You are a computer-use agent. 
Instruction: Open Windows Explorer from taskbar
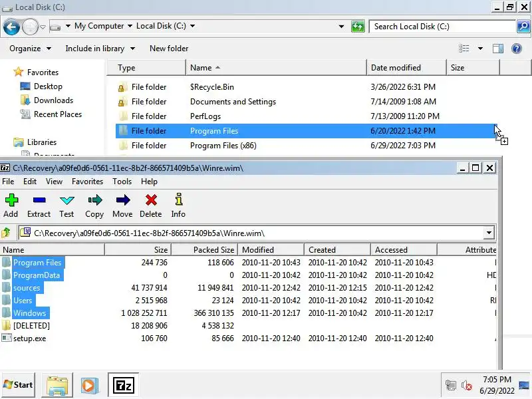click(57, 386)
